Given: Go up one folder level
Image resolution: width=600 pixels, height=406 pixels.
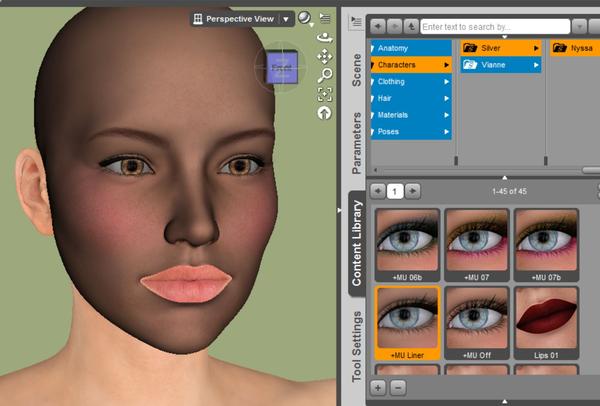Looking at the screenshot, I should 411,27.
